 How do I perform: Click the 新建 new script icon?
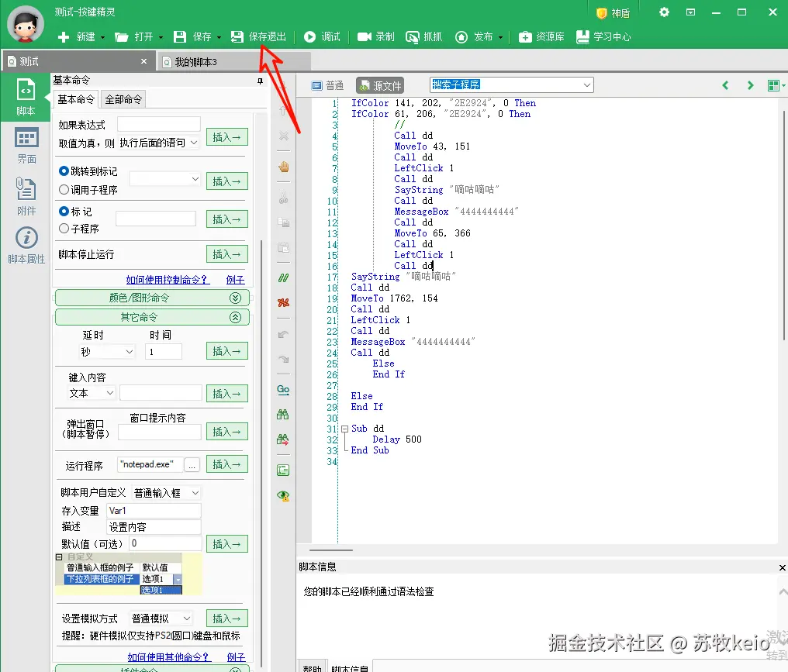[64, 37]
